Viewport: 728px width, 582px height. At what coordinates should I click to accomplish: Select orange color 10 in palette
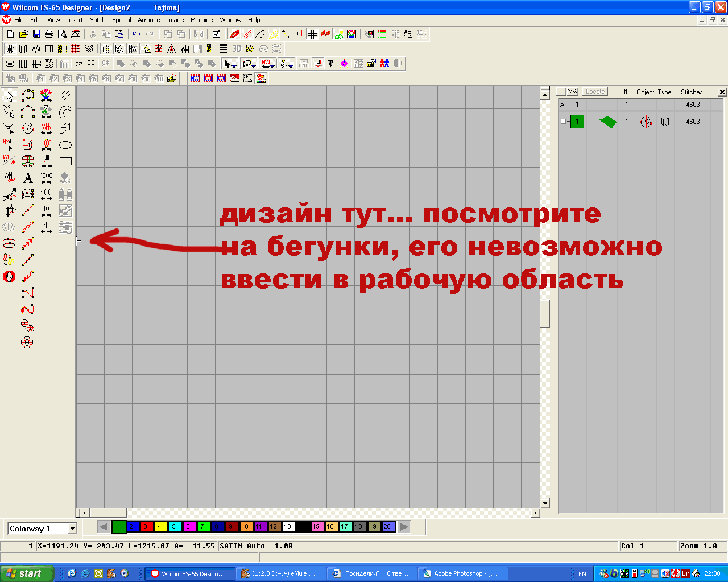[x=245, y=527]
